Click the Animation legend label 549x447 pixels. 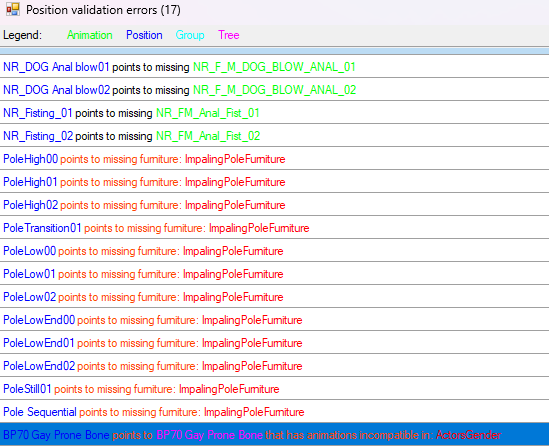point(90,35)
